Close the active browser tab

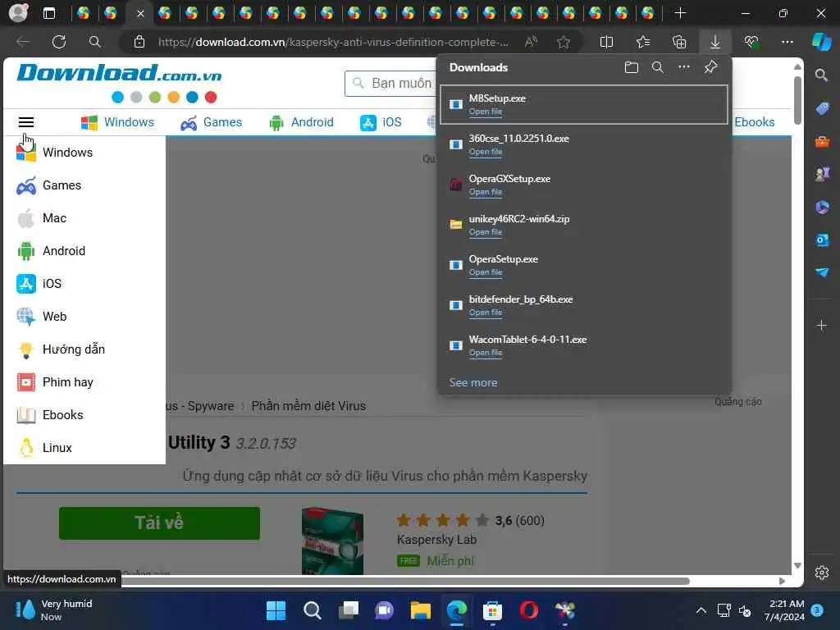pyautogui.click(x=140, y=13)
